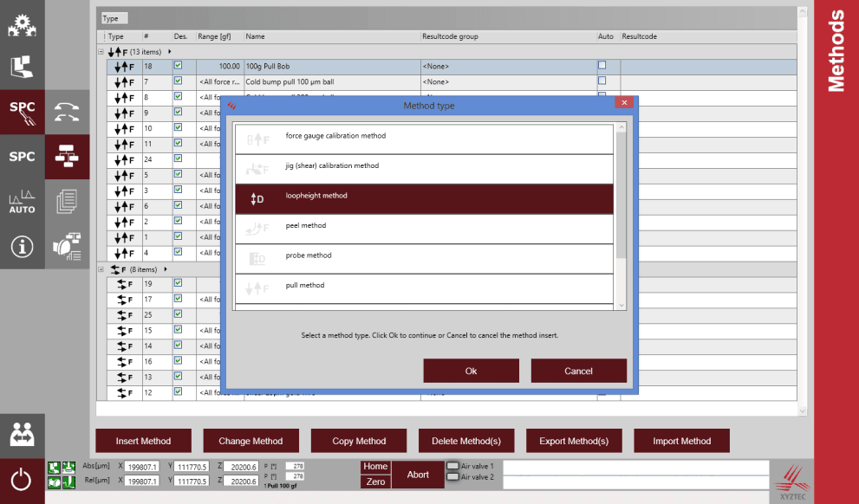This screenshot has width=859, height=504.
Task: Click the user accounts icon
Action: click(x=22, y=435)
